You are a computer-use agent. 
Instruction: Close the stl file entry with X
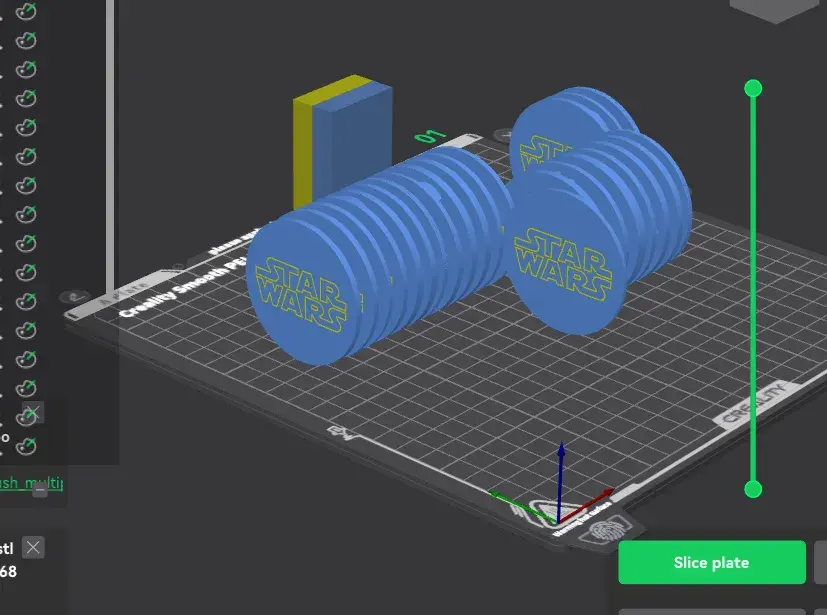(x=33, y=547)
